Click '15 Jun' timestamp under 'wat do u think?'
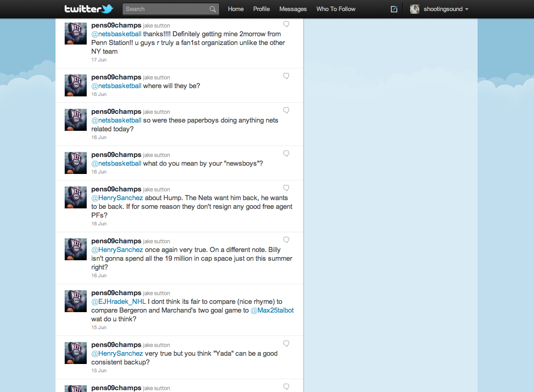The height and width of the screenshot is (392, 534). 99,327
